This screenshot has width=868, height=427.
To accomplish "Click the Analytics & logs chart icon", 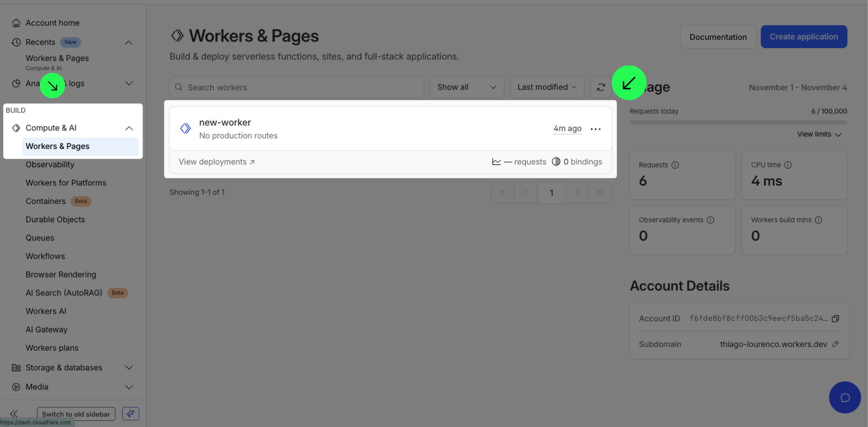I will 16,83.
